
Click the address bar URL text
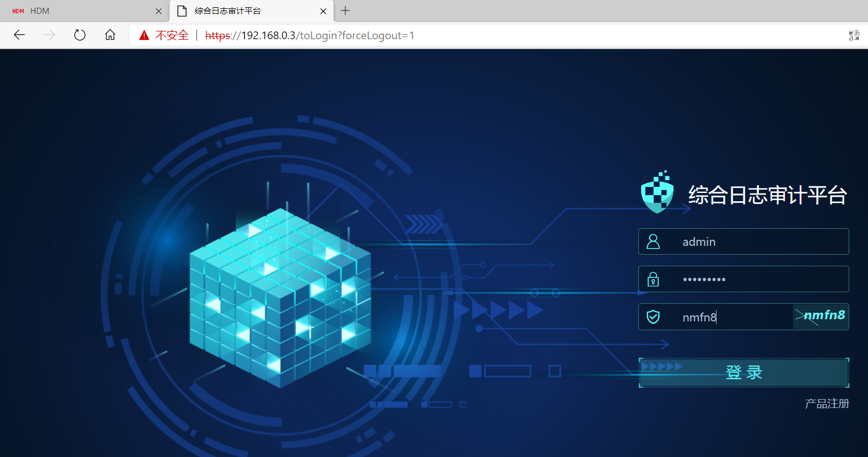[x=310, y=35]
